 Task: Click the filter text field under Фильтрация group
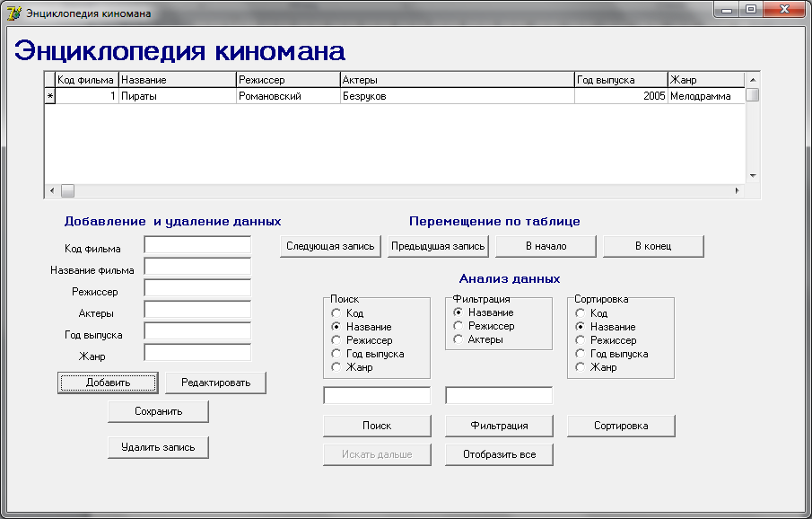pos(499,395)
